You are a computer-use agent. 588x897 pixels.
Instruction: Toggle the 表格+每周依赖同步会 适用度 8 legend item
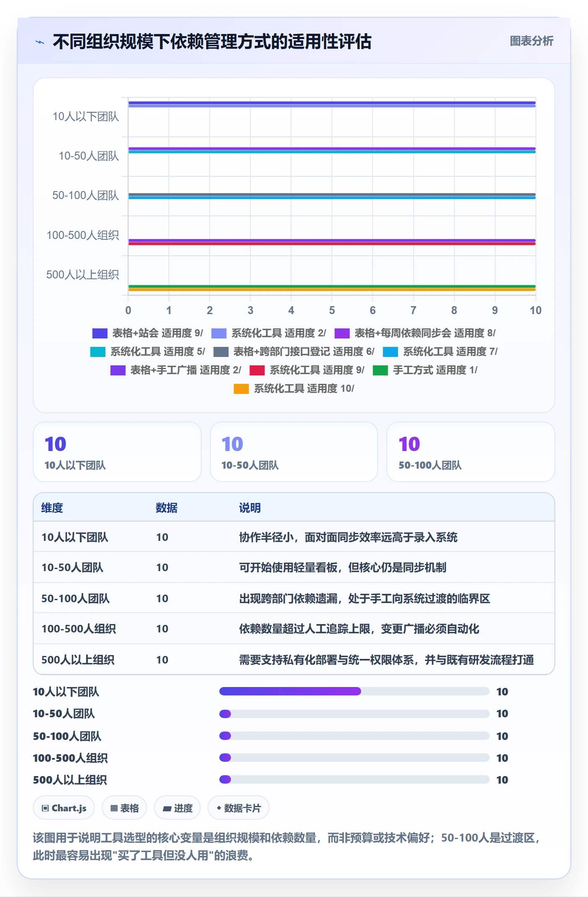pyautogui.click(x=415, y=333)
